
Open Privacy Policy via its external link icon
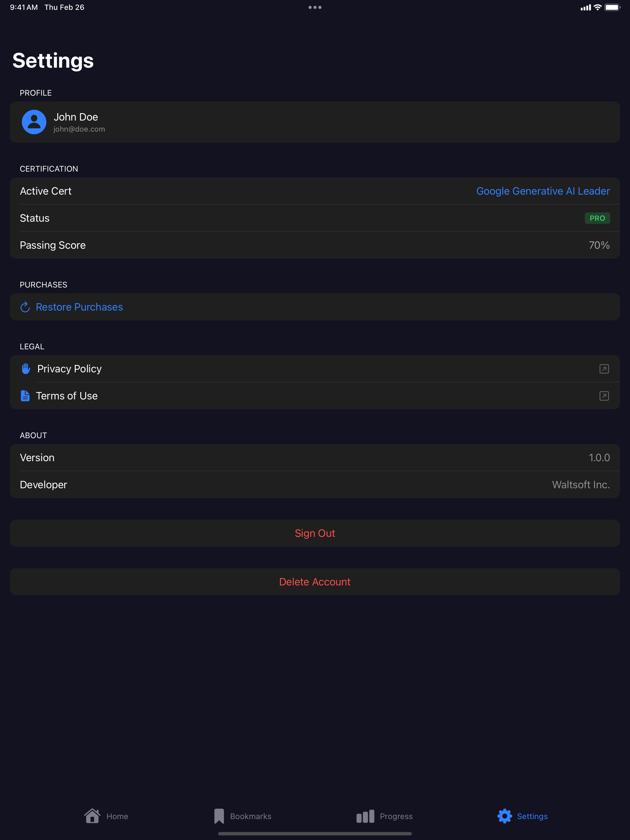pyautogui.click(x=604, y=368)
